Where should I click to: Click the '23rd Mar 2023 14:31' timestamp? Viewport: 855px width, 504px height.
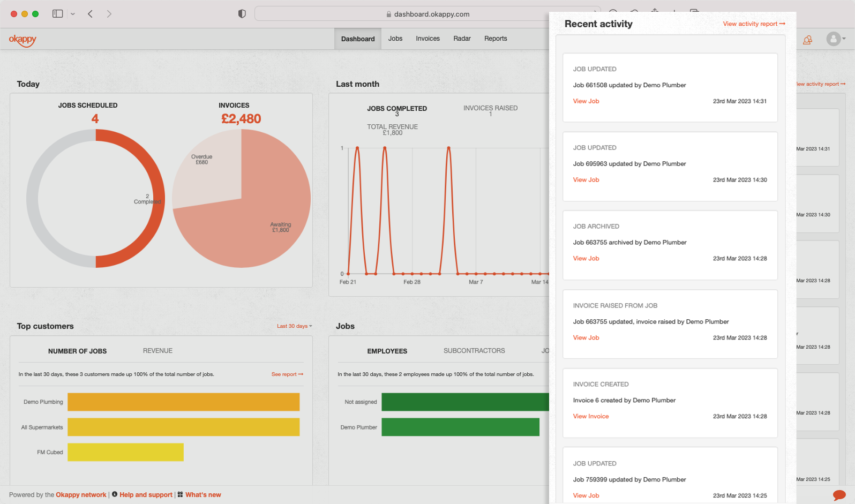click(x=740, y=101)
